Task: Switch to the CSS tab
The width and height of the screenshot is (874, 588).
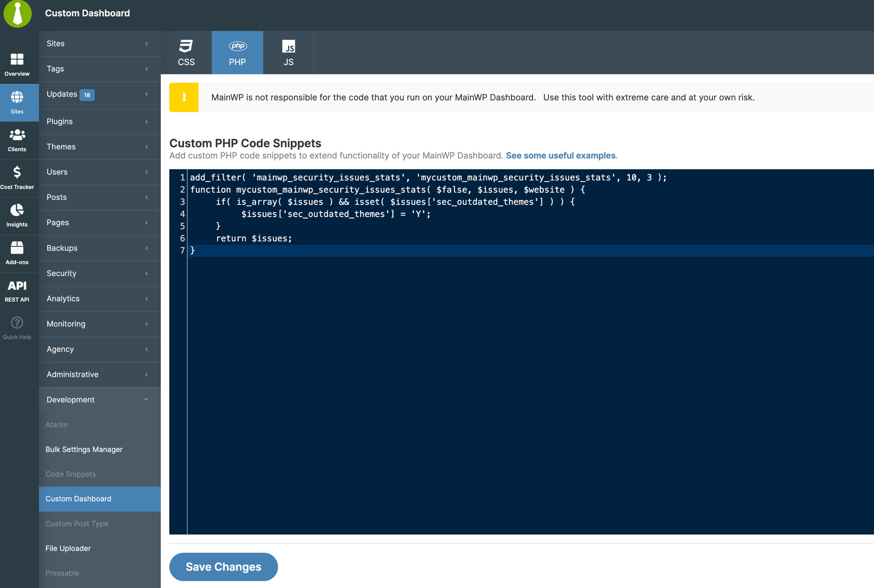Action: [x=186, y=52]
